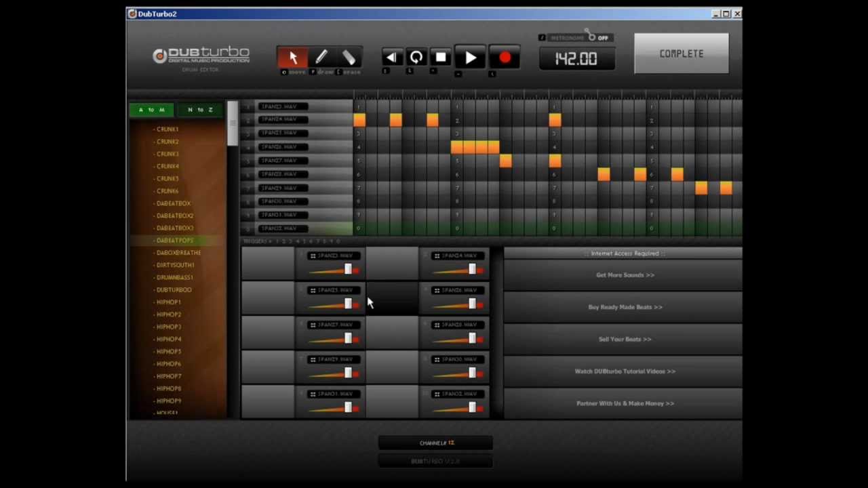This screenshot has height=488, width=868.
Task: Click the DUBturbo logo
Action: [x=201, y=56]
